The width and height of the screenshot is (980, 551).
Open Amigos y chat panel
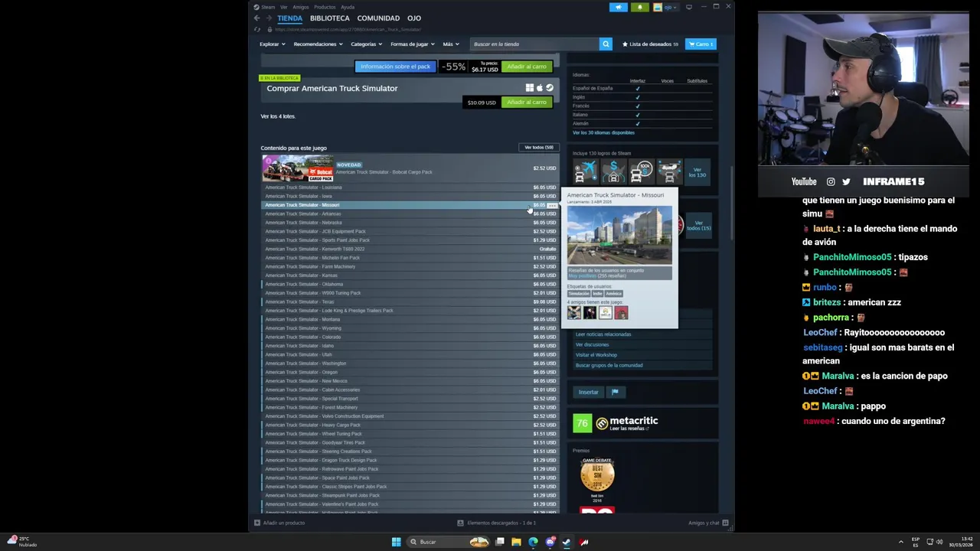pos(707,523)
